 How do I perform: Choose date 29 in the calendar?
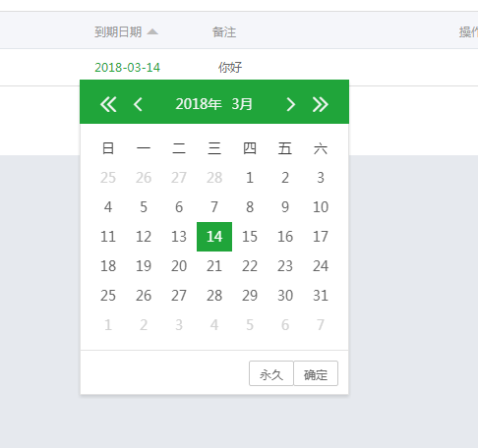(250, 296)
